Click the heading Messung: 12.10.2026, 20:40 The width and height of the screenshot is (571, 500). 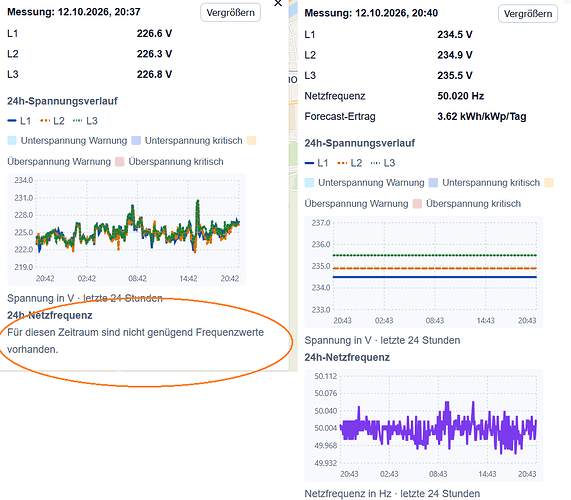click(x=371, y=13)
